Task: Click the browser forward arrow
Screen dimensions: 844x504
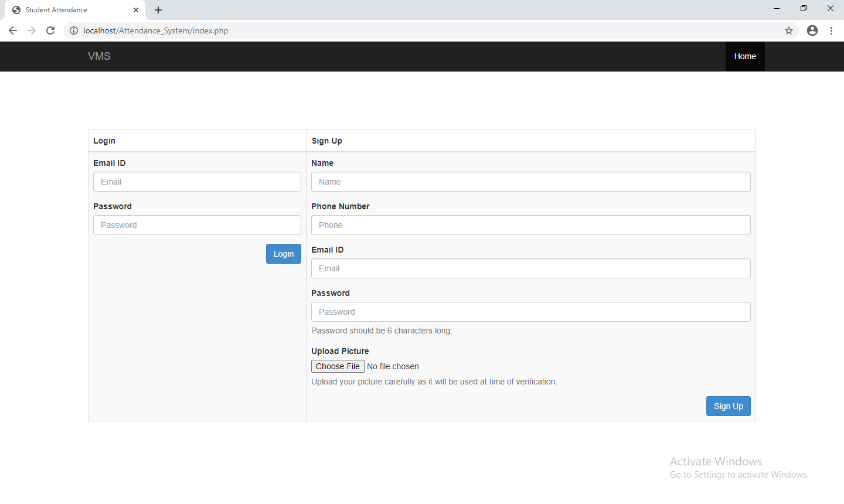Action: pyautogui.click(x=32, y=30)
